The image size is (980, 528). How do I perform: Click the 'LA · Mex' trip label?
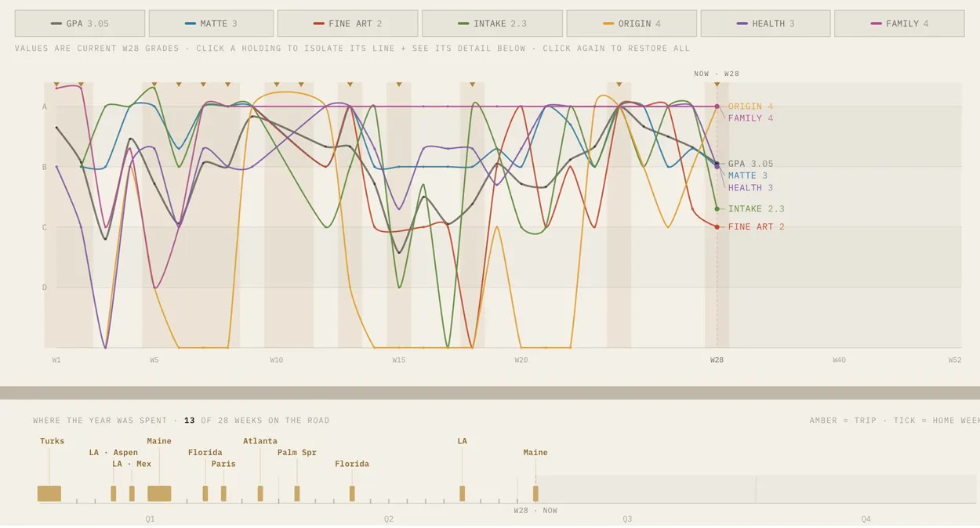(132, 464)
